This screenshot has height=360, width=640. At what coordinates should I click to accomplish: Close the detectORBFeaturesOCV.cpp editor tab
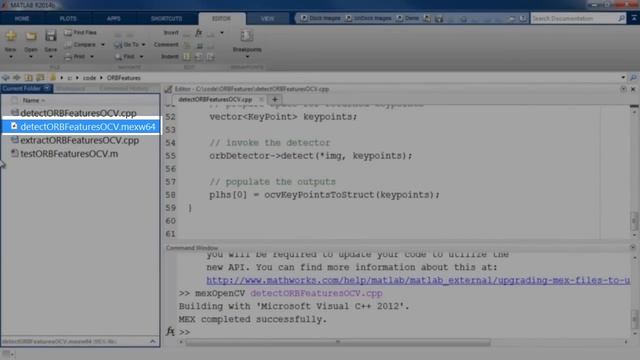coord(261,99)
